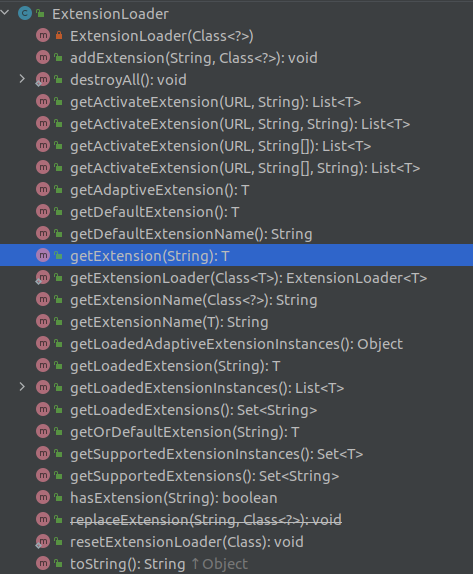This screenshot has height=574, width=473.
Task: Click the method icon beside toString()
Action: pos(43,563)
